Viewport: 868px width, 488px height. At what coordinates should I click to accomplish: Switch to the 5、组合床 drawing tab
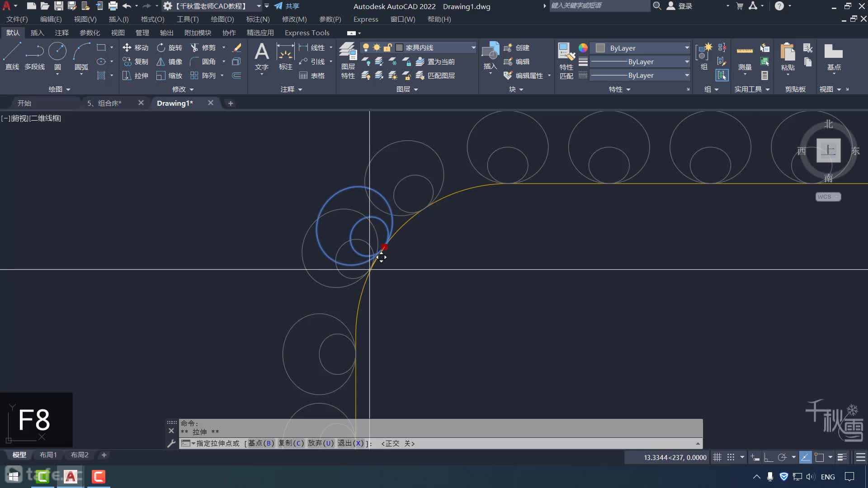(x=105, y=103)
